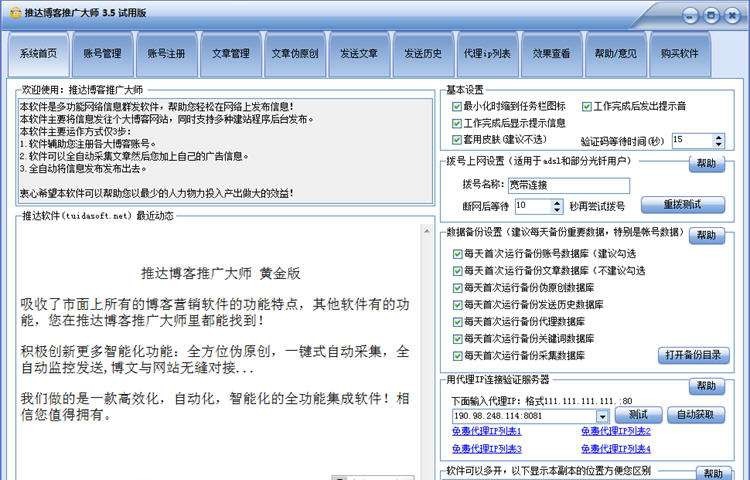750x480 pixels.
Task: Uncheck 工作完成后显示提示信息
Action: pyautogui.click(x=457, y=123)
